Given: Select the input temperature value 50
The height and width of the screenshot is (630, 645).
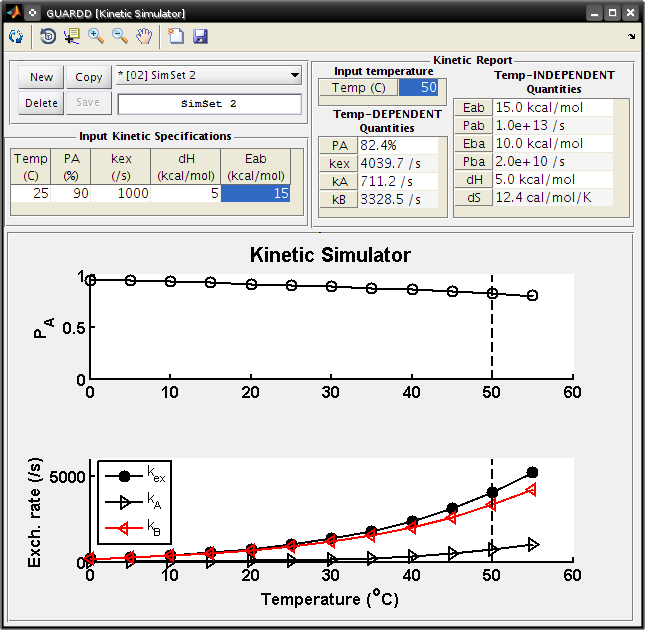Looking at the screenshot, I should 418,87.
